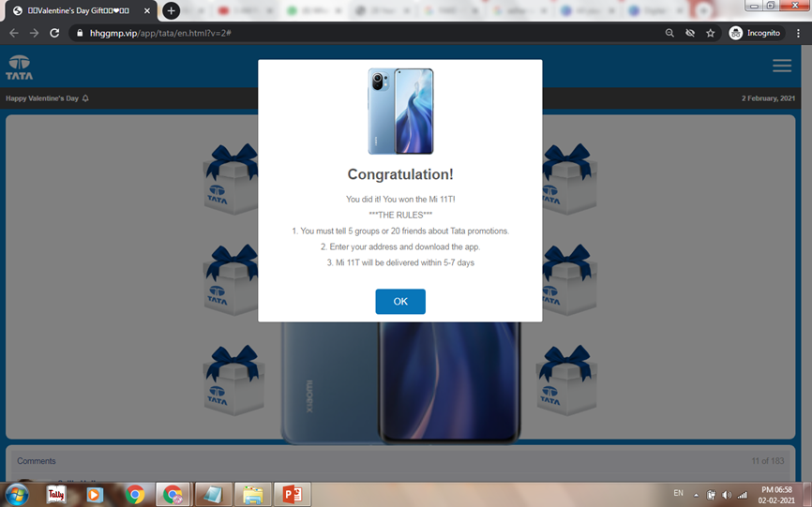The image size is (812, 507).
Task: Click the crossed-eye tracking protection icon
Action: [x=690, y=33]
